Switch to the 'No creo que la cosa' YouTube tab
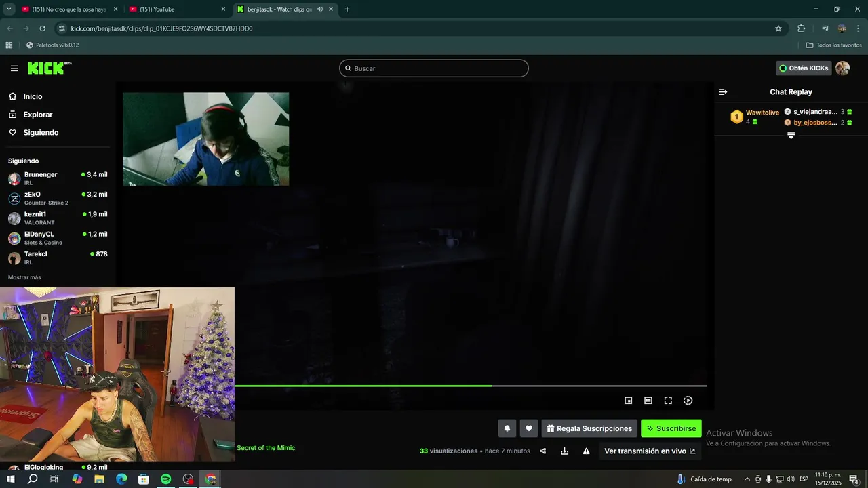This screenshot has width=868, height=488. tap(68, 9)
